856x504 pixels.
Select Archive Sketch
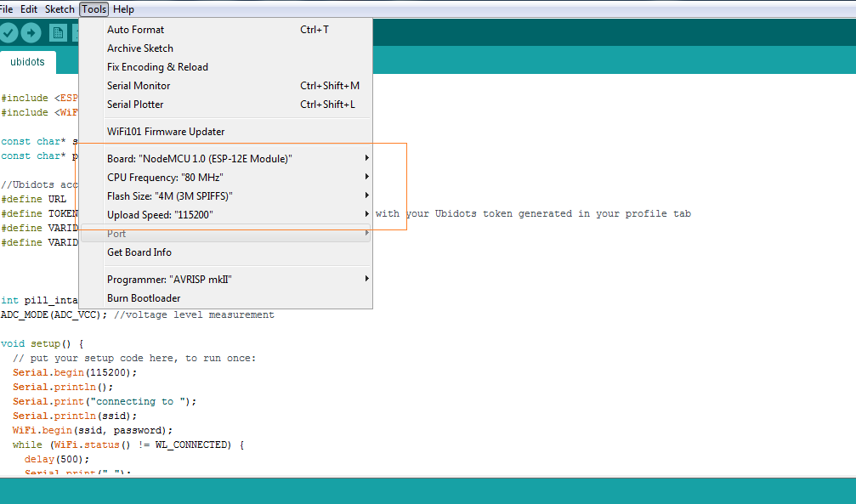(x=226, y=48)
